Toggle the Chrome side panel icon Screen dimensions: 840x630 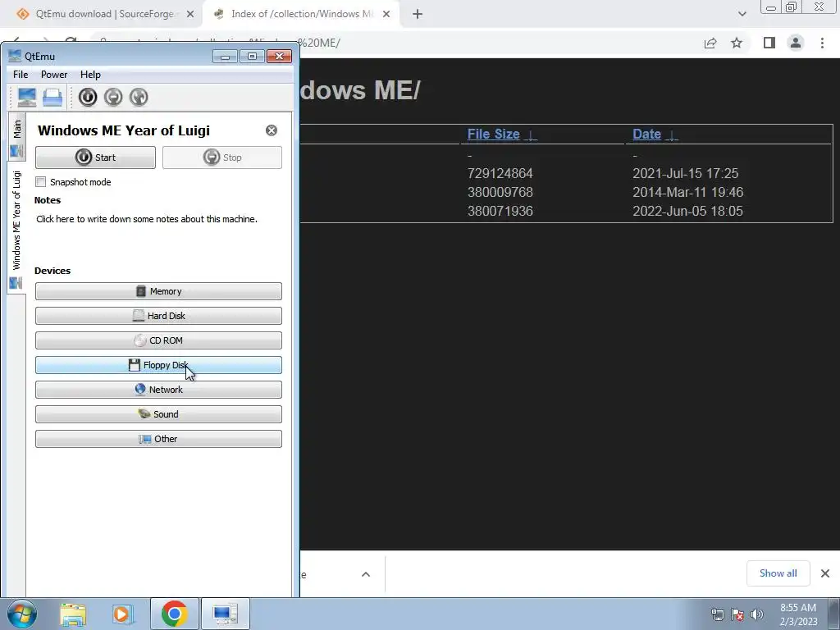click(x=769, y=43)
